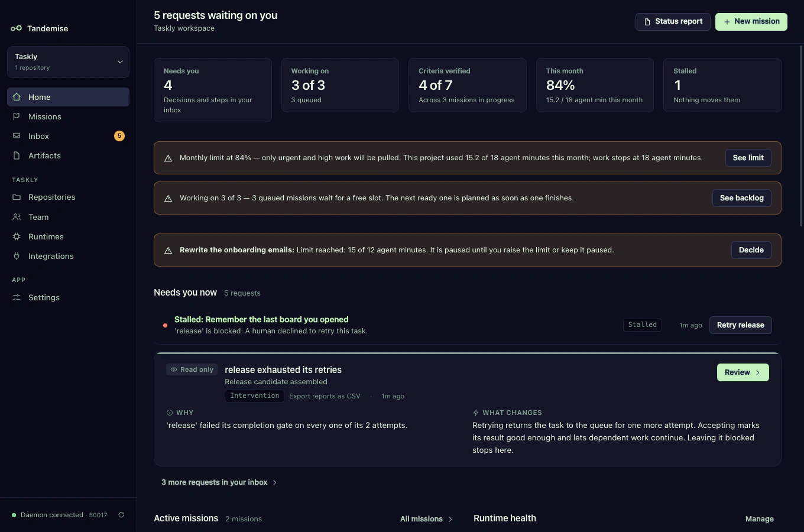Viewport: 804px width, 532px height.
Task: Click the Inbox tray icon
Action: (x=17, y=136)
